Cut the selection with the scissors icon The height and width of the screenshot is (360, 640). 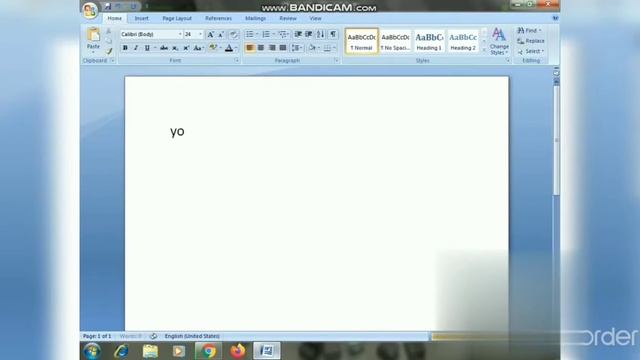point(109,31)
